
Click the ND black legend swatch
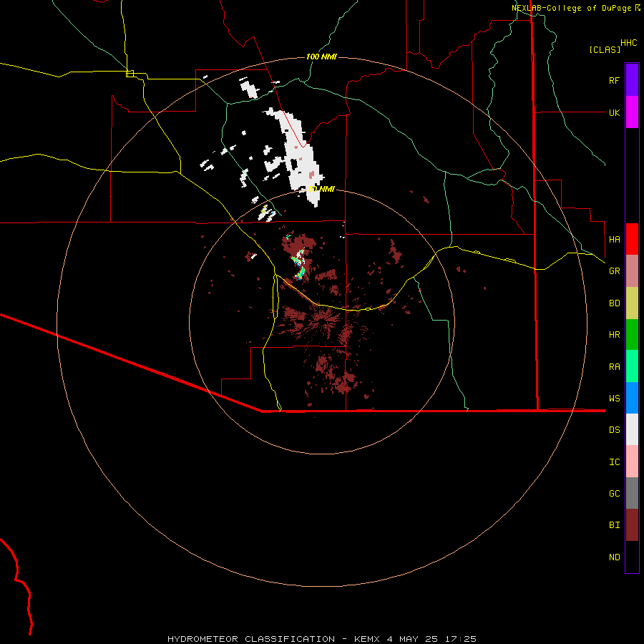(x=632, y=557)
